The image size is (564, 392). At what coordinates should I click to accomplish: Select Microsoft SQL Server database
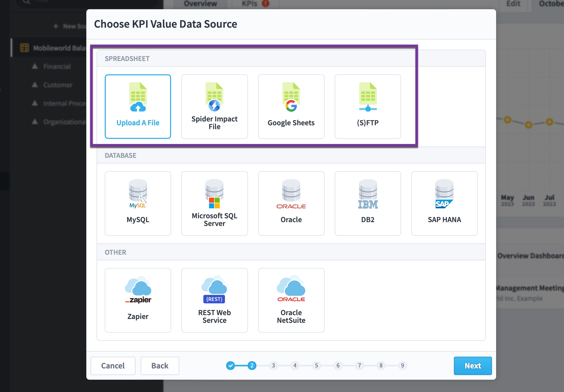[x=214, y=203]
